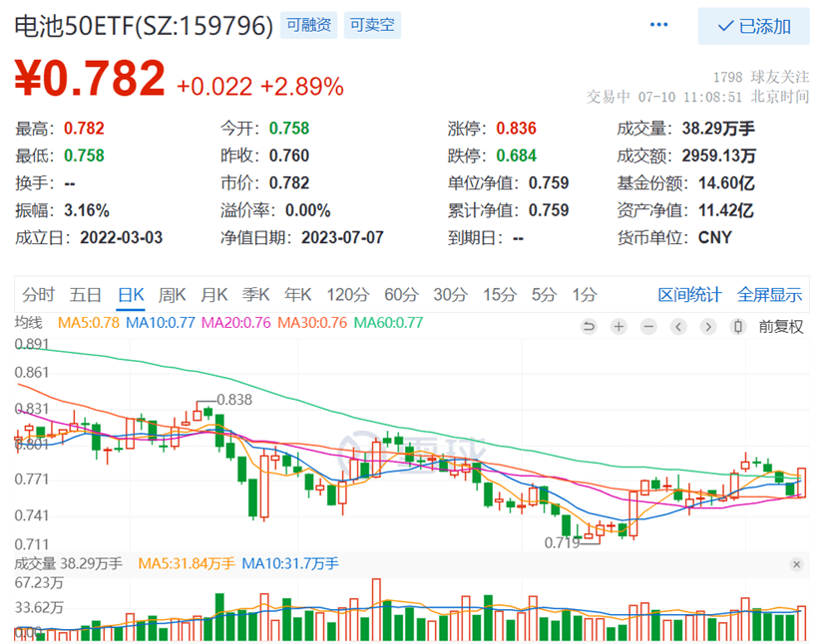829x644 pixels.
Task: Open the 前复权 adjustment dropdown
Action: click(x=780, y=326)
